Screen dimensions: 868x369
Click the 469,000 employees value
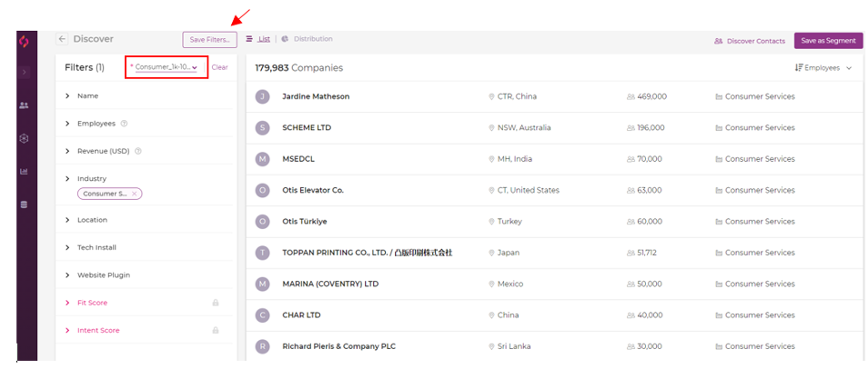click(651, 97)
